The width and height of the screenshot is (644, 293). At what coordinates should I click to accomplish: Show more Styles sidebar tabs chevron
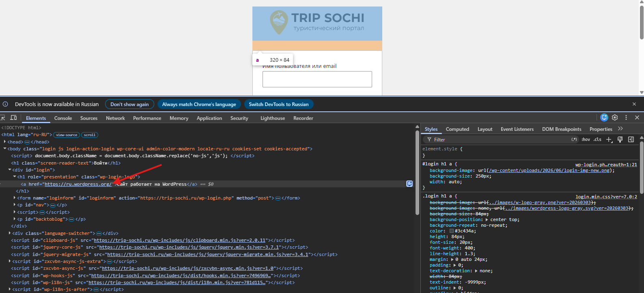[x=620, y=129]
